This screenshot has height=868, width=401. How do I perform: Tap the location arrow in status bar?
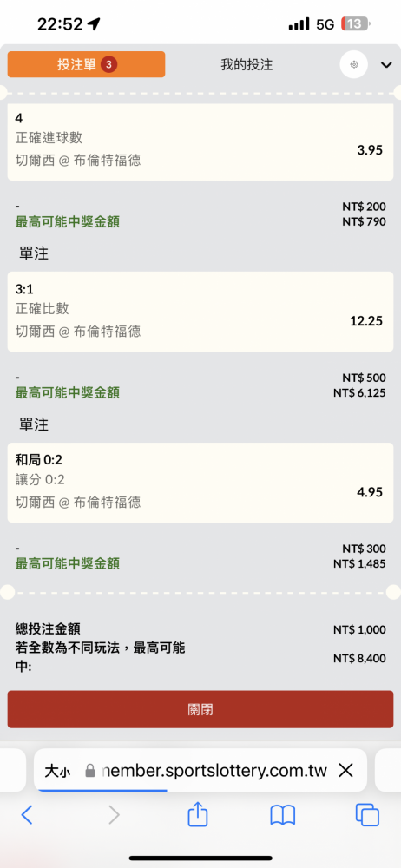(x=94, y=23)
